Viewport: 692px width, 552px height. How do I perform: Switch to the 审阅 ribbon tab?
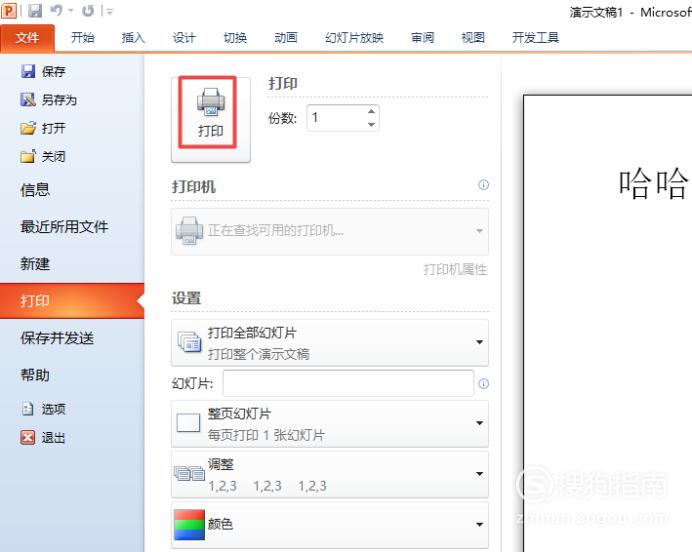point(422,38)
